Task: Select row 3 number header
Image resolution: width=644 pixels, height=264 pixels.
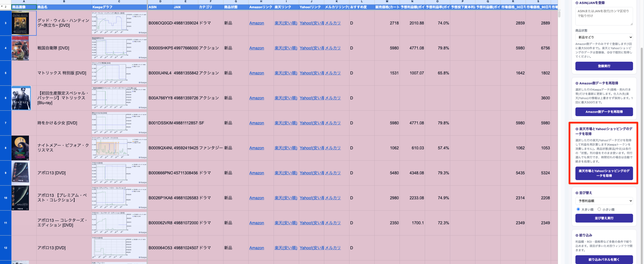Action: point(6,23)
